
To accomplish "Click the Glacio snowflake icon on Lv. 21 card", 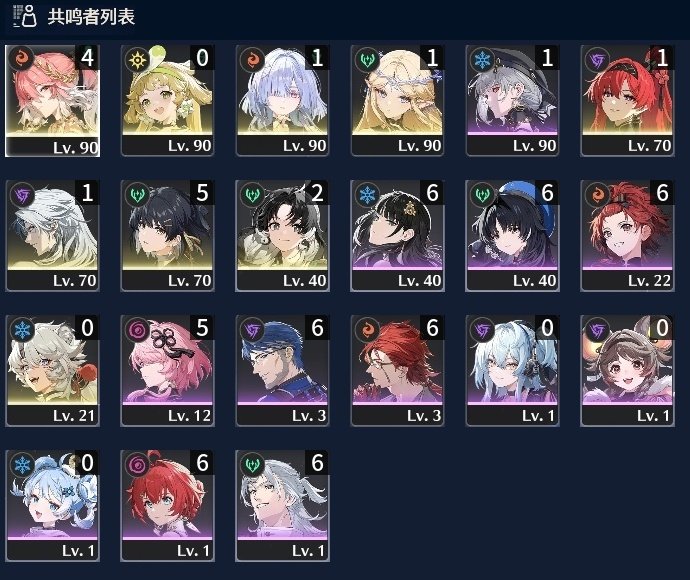I will pyautogui.click(x=22, y=329).
